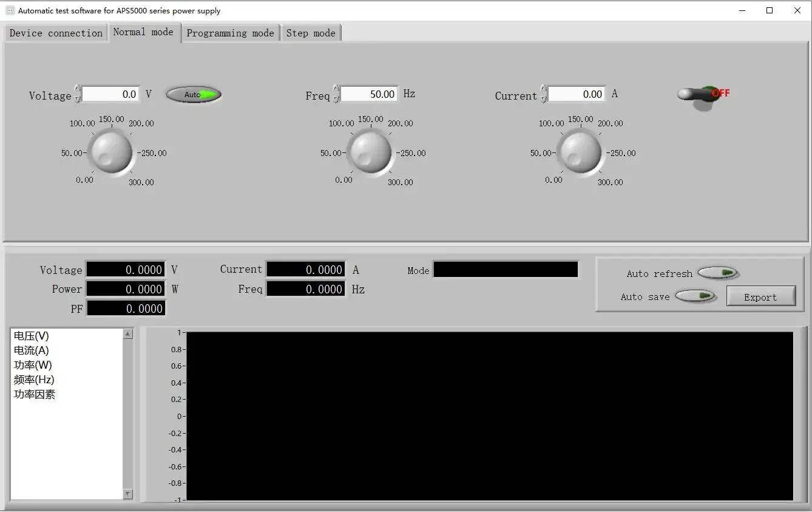
Task: Open the Step mode tab
Action: 311,33
